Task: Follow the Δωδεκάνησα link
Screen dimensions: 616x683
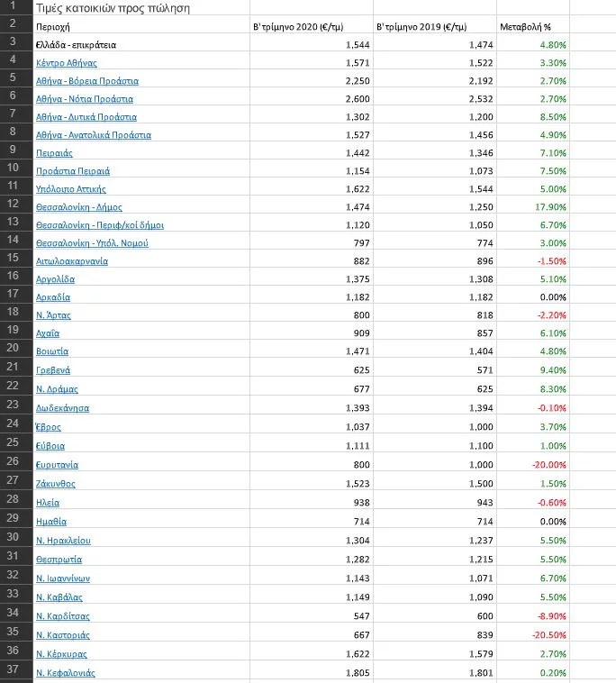Action: pyautogui.click(x=62, y=408)
